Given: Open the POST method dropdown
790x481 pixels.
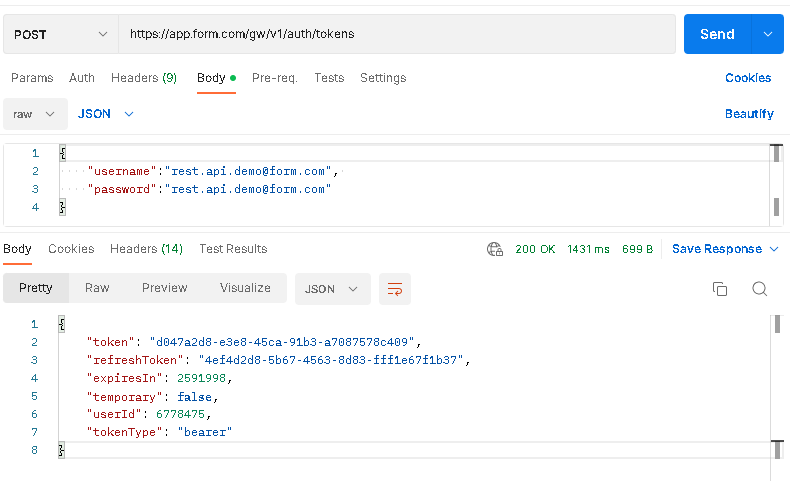Looking at the screenshot, I should tap(60, 34).
